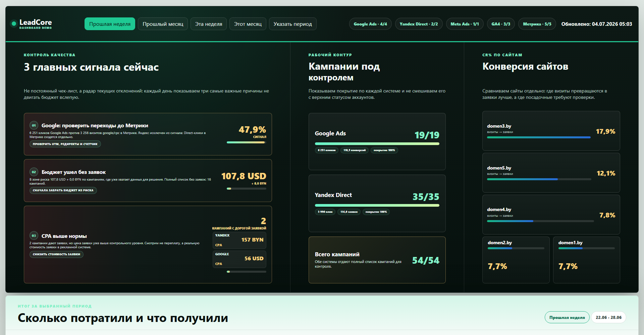Viewport: 644px width, 335px height.
Task: Click Google Ads coverage progress bar
Action: (x=377, y=144)
